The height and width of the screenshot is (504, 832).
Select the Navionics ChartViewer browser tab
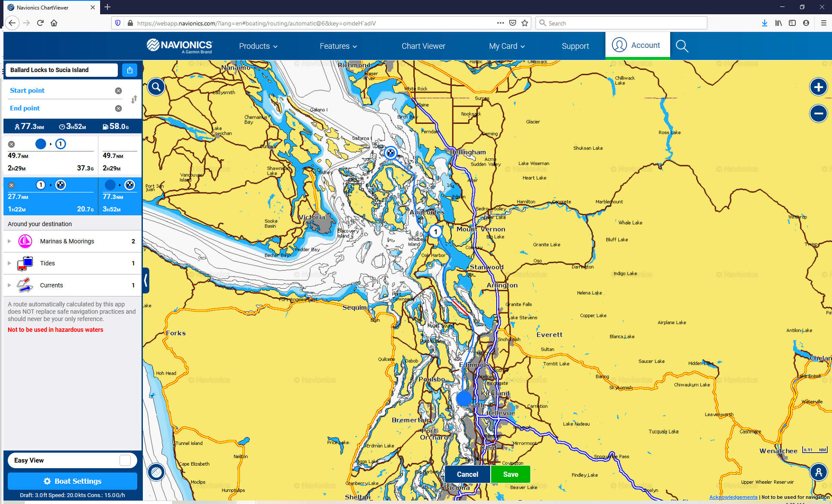tap(51, 7)
